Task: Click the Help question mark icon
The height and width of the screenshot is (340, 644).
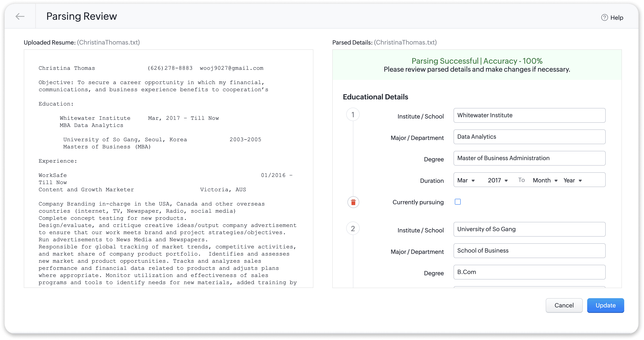Action: (x=604, y=17)
